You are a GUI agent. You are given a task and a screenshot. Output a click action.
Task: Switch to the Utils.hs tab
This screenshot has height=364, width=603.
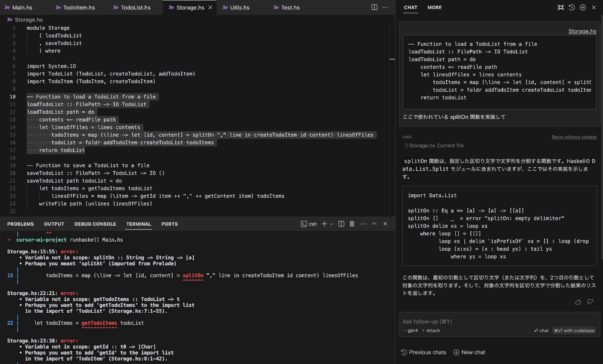pos(240,8)
